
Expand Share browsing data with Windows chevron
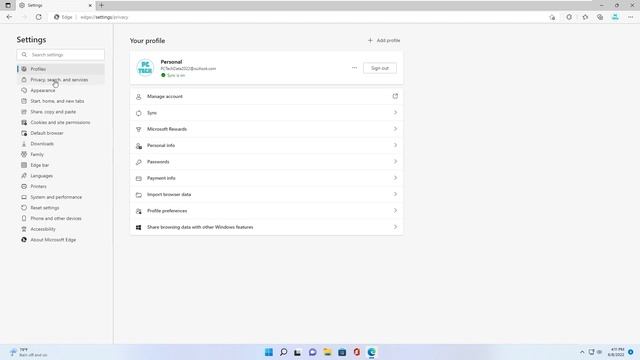coord(395,227)
